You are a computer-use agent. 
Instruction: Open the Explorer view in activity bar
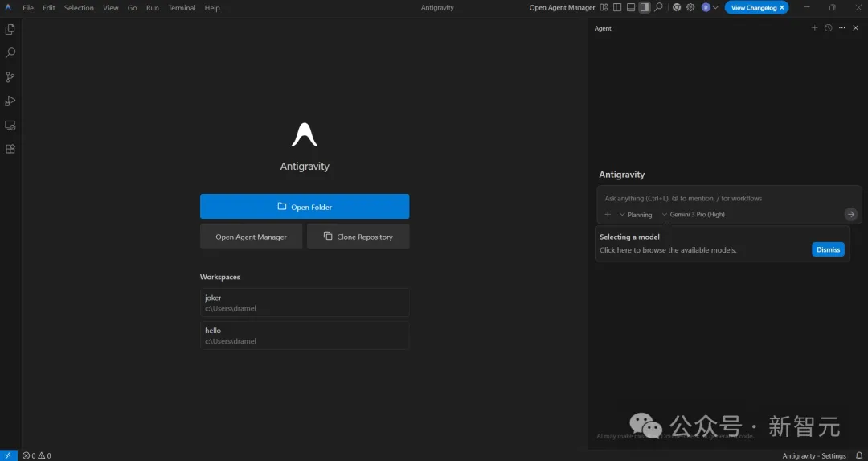click(10, 29)
